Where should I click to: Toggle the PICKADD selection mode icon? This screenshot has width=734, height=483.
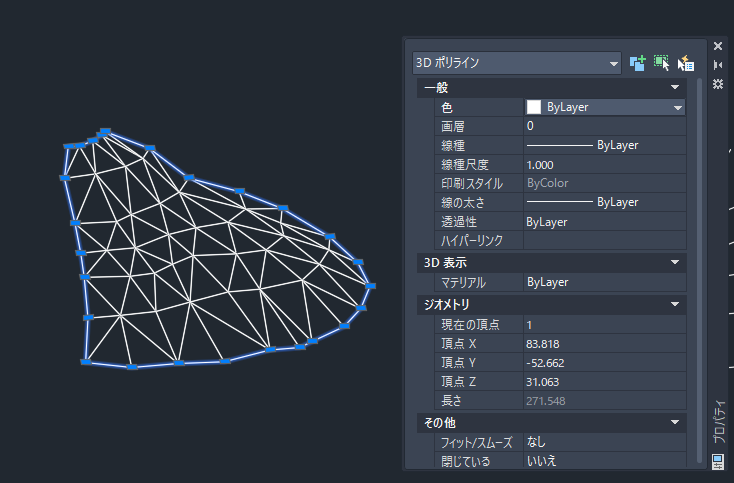(637, 63)
